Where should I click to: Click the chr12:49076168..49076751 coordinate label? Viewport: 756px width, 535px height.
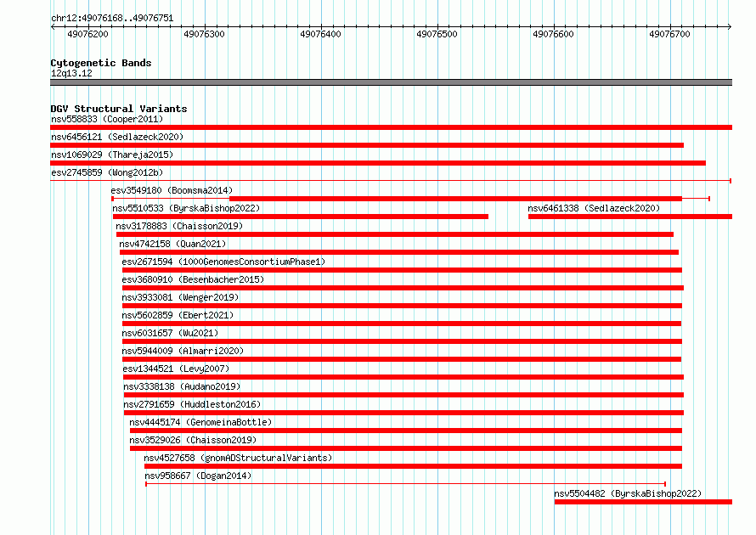[112, 18]
